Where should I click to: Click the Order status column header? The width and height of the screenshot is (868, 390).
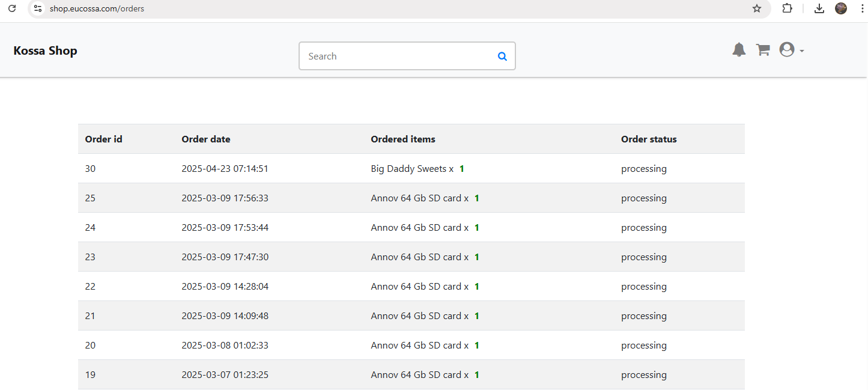[x=649, y=139]
